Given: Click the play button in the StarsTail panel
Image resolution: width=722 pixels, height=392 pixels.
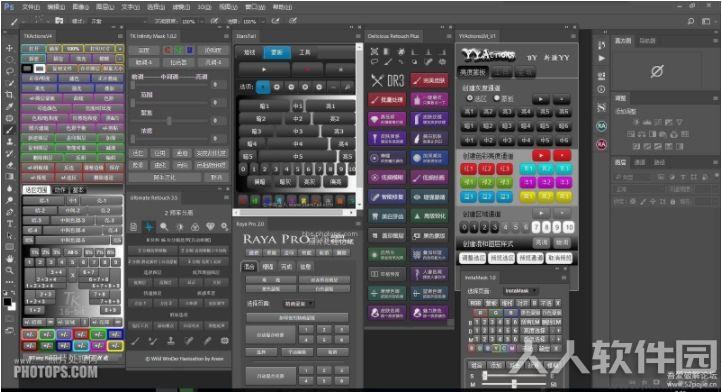Looking at the screenshot, I should click(x=264, y=70).
